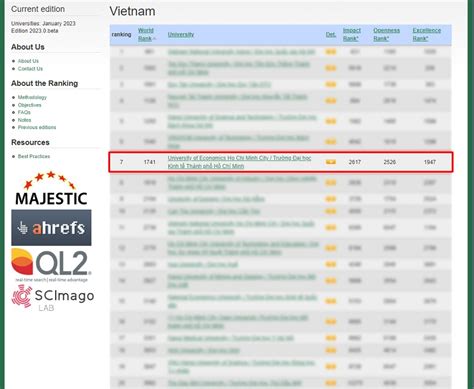
Task: Sort table by Impact Rank header
Action: [352, 34]
